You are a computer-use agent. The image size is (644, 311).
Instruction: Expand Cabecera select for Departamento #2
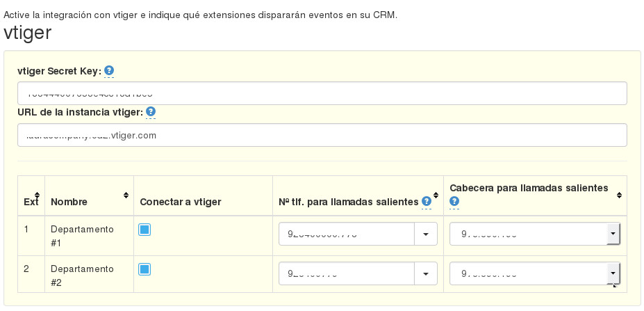(613, 273)
